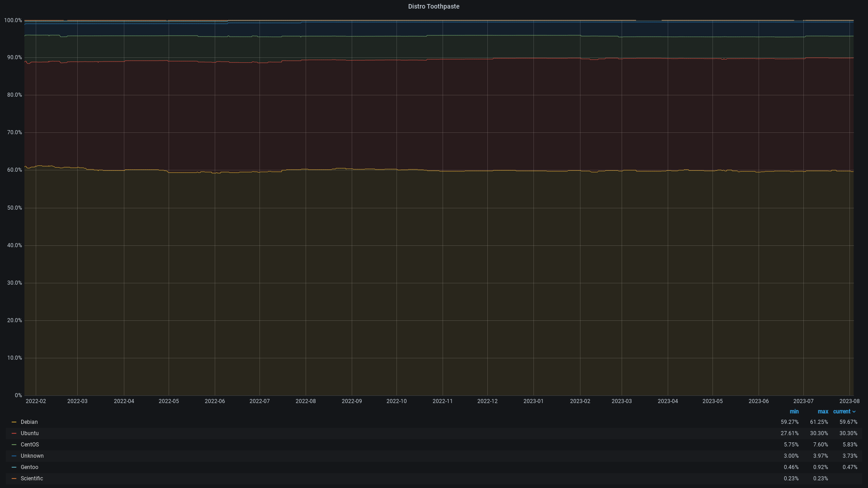
Task: Click Unknown min value 3.00%
Action: point(791,456)
